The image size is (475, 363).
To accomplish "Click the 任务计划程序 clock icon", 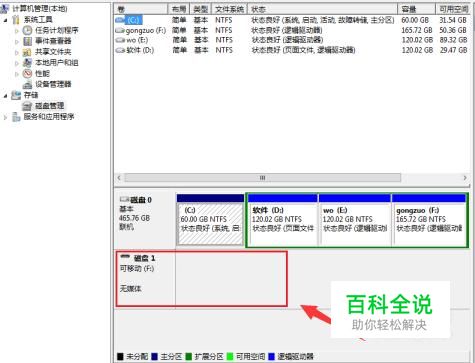I will point(27,30).
